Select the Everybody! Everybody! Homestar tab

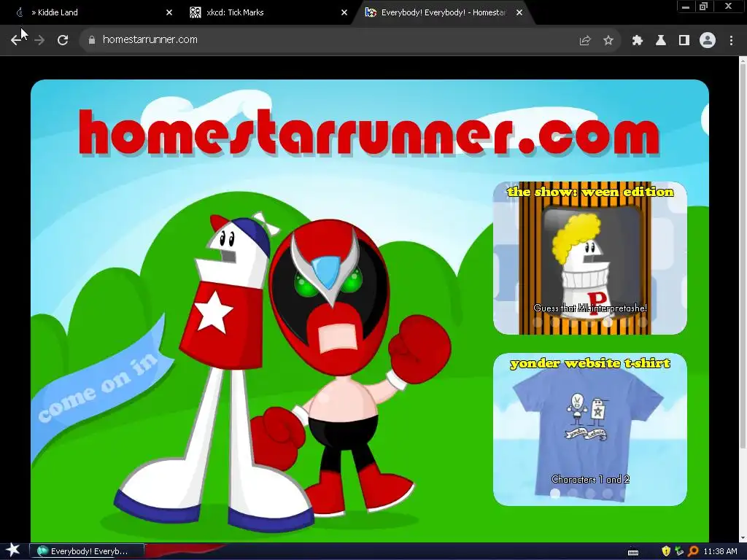click(443, 12)
